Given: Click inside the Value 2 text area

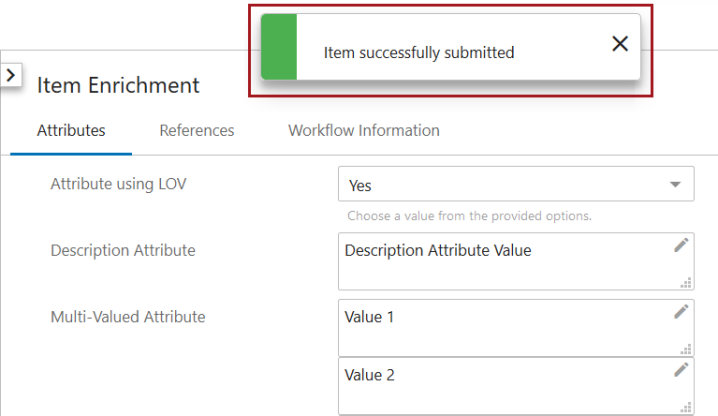Looking at the screenshot, I should [516, 386].
